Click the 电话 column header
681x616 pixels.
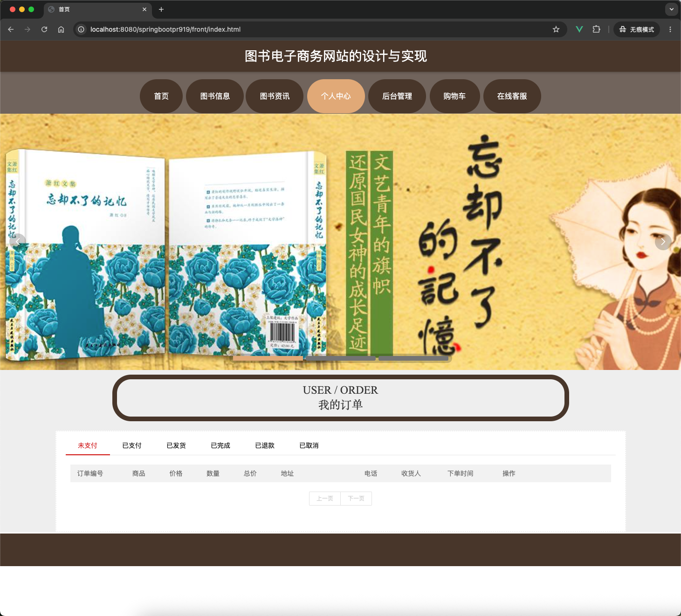point(371,473)
